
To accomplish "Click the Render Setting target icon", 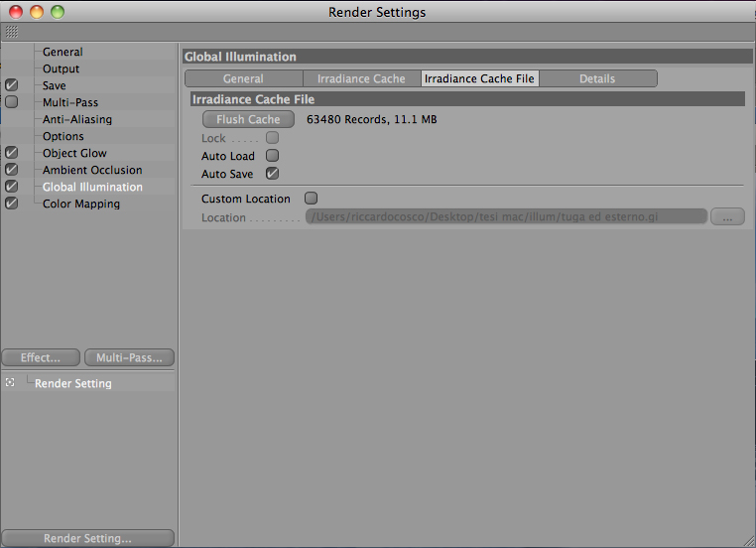I will coord(10,382).
